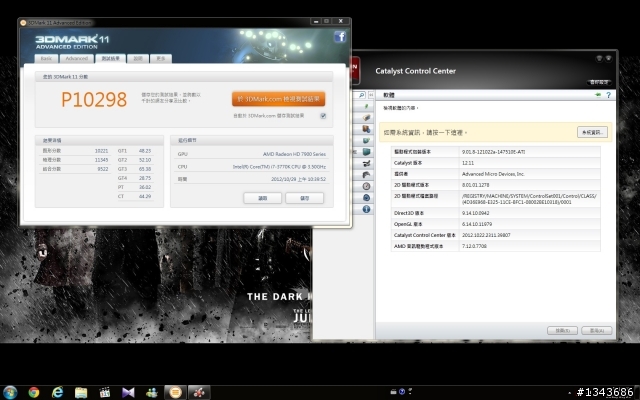Select the 2012/10/29 run time row
Image resolution: width=640 pixels, height=400 pixels.
tap(252, 179)
